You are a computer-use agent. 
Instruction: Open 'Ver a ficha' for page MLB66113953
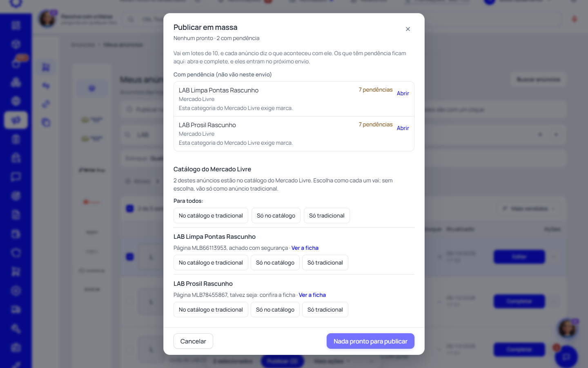[305, 248]
